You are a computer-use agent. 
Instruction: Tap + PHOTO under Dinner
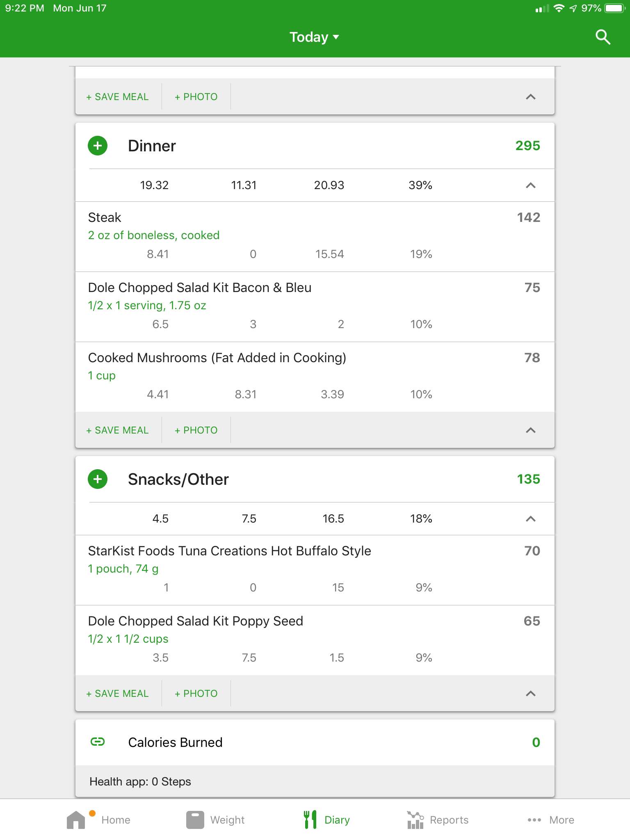point(196,430)
